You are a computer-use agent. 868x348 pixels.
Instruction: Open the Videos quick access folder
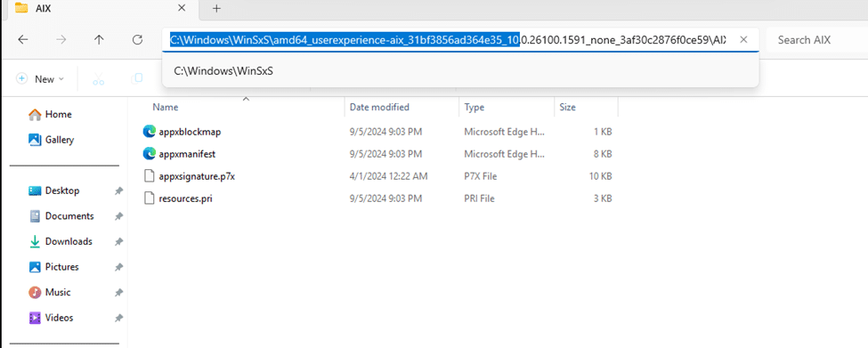(x=51, y=318)
